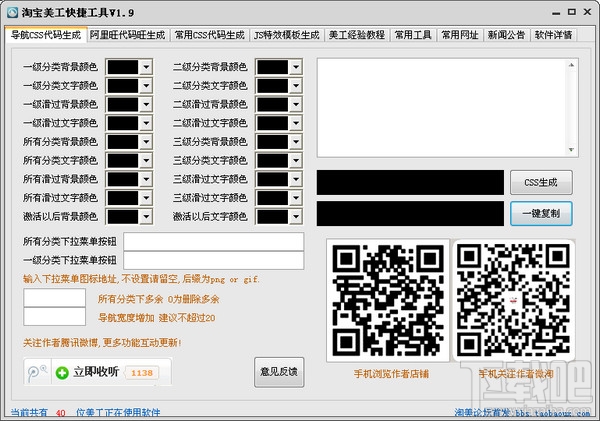Click the output text area scroll-down arrow

point(571,150)
